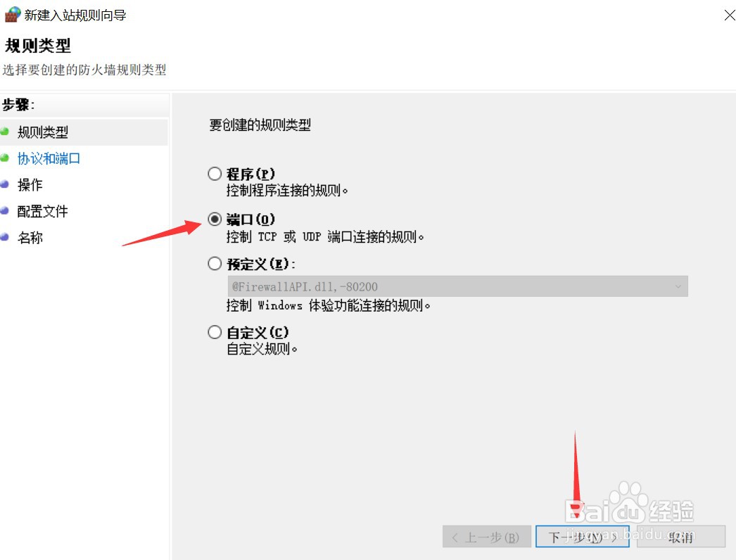This screenshot has width=736, height=560.
Task: Go to the 协议和端口 step link
Action: (49, 158)
